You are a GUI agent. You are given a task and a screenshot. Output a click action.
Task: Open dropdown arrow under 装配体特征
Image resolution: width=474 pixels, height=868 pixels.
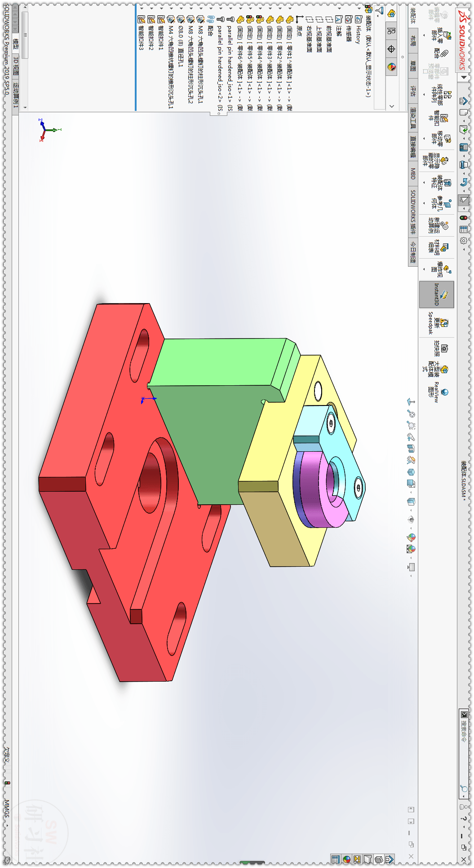424,183
